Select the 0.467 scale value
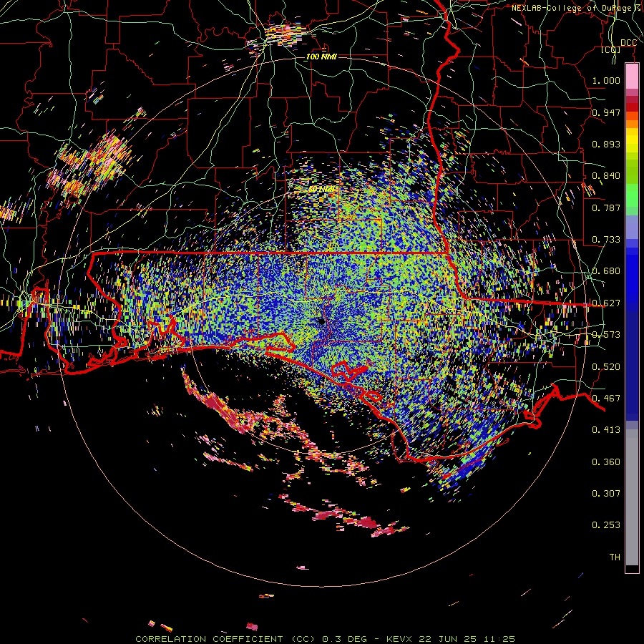644x644 pixels. tap(606, 398)
